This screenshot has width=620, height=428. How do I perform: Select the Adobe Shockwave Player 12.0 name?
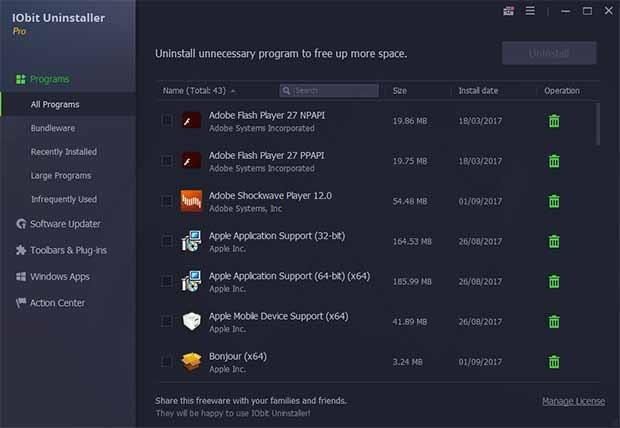270,195
